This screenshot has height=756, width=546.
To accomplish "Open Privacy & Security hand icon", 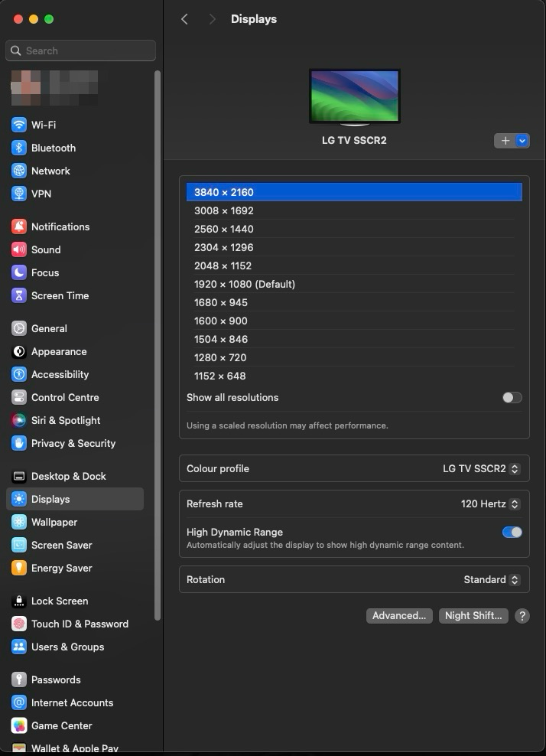I will pyautogui.click(x=19, y=444).
